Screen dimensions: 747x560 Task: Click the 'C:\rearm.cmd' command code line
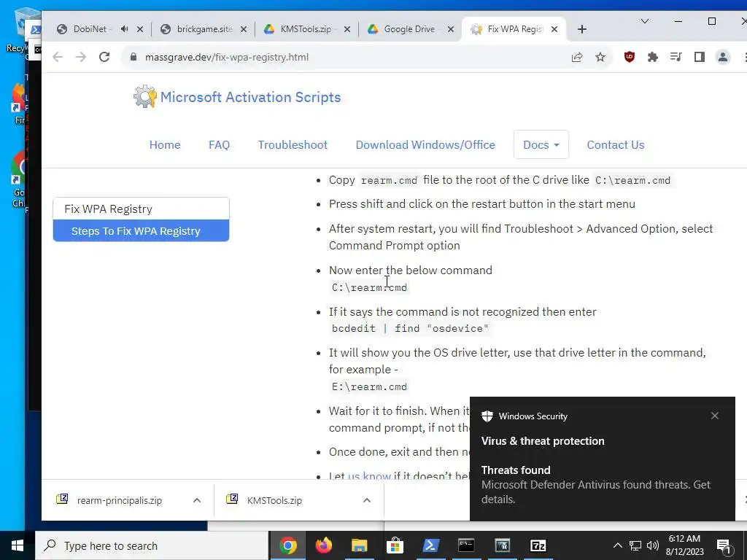369,287
